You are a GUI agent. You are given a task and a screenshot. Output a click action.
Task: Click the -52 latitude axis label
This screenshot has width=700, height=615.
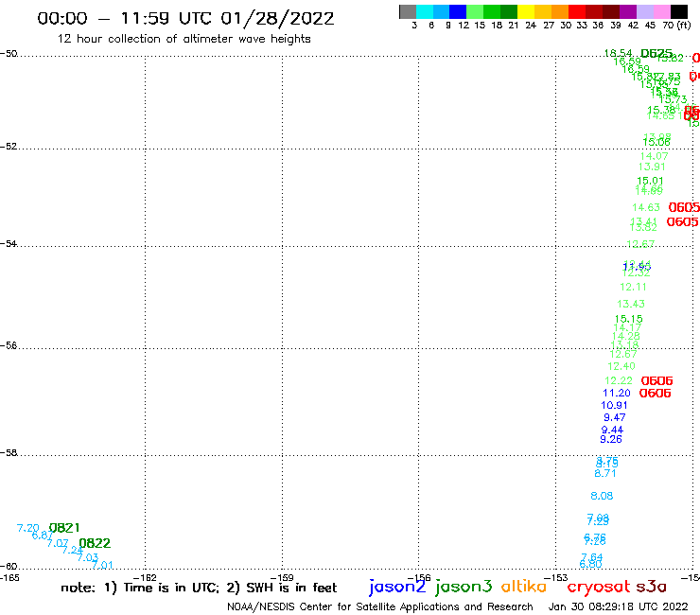pos(9,146)
